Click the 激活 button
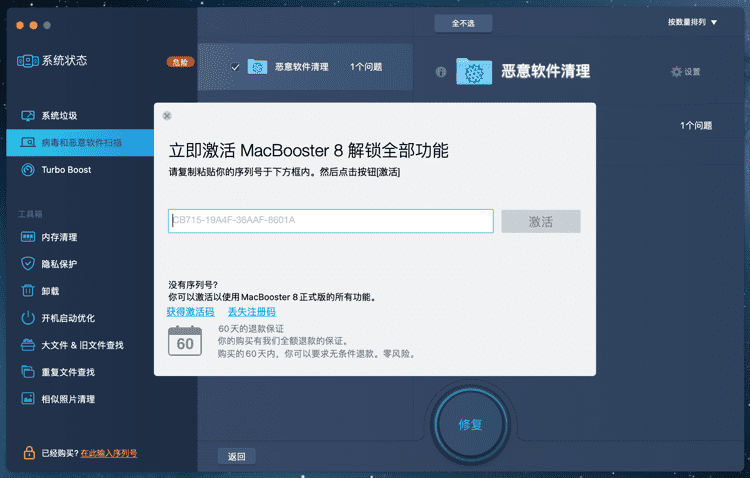Image resolution: width=750 pixels, height=478 pixels. click(x=541, y=222)
